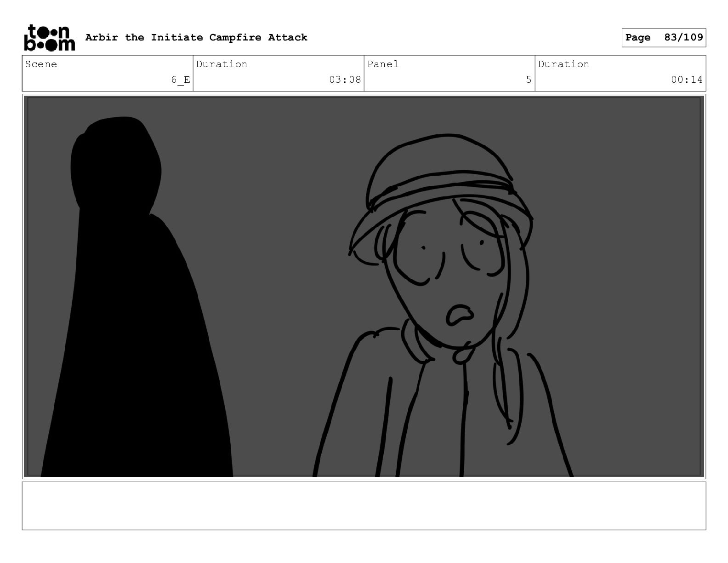The height and width of the screenshot is (563, 728).
Task: Select the scene value '6_E'
Action: coord(181,80)
